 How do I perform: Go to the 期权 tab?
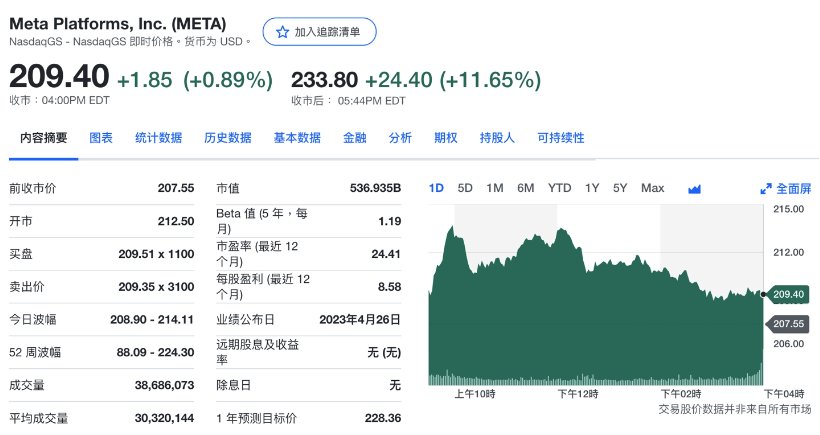445,138
